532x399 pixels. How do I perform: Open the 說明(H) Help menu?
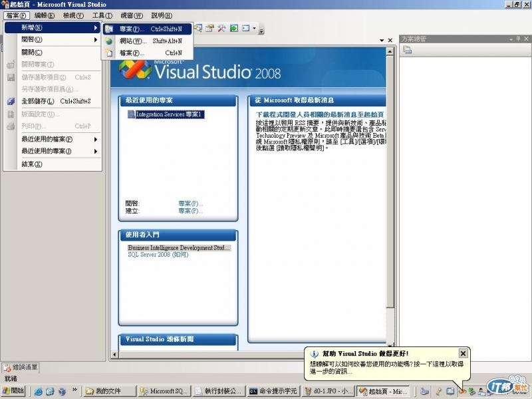coord(162,15)
